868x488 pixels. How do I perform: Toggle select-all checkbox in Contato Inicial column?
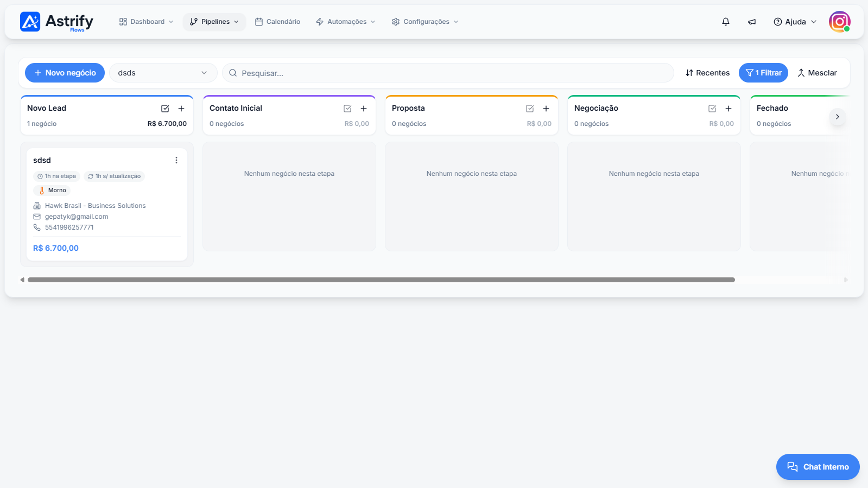pyautogui.click(x=347, y=109)
